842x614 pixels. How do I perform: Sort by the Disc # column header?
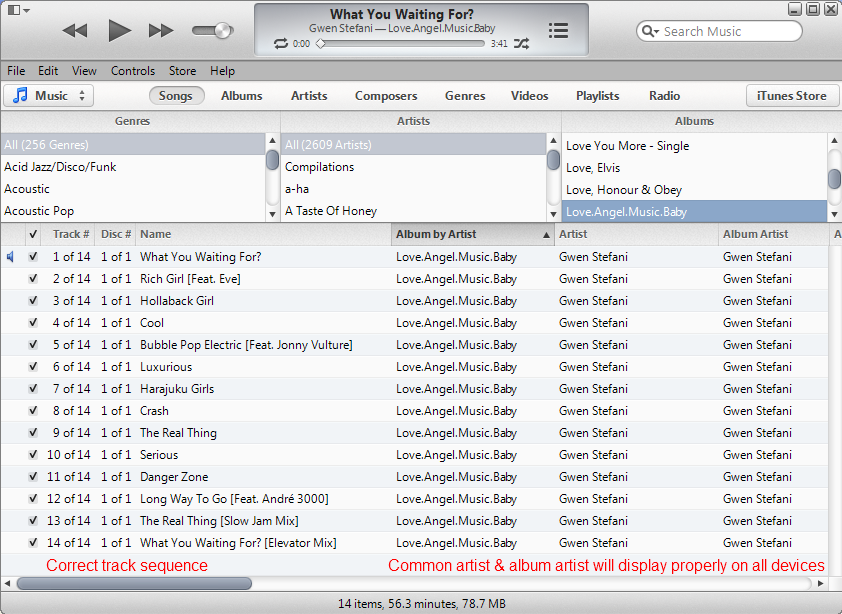[115, 234]
